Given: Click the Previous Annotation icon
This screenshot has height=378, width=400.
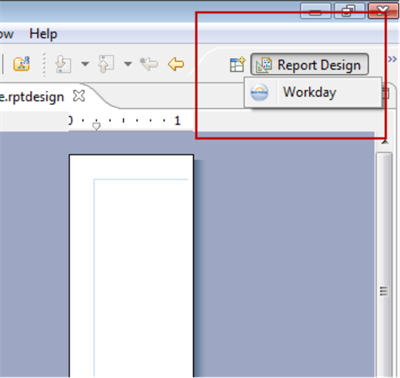Looking at the screenshot, I should (x=106, y=64).
